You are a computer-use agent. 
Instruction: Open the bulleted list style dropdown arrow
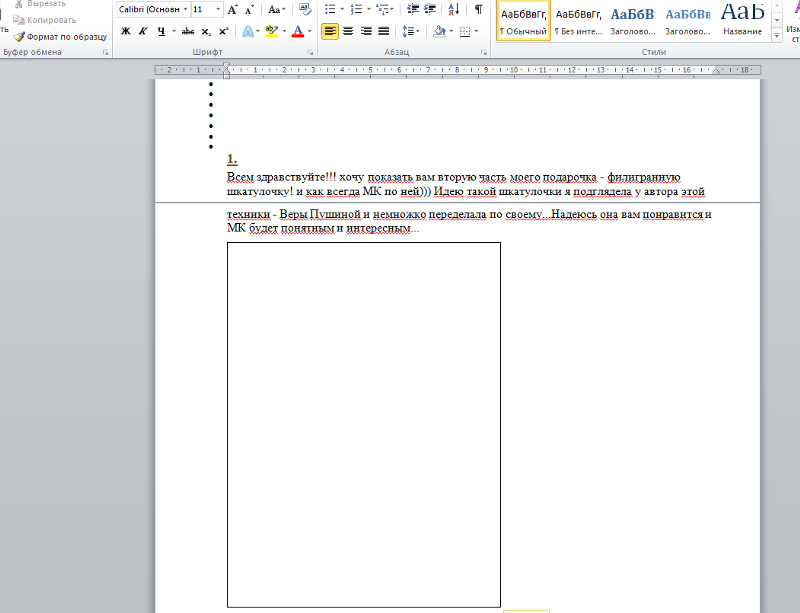342,9
